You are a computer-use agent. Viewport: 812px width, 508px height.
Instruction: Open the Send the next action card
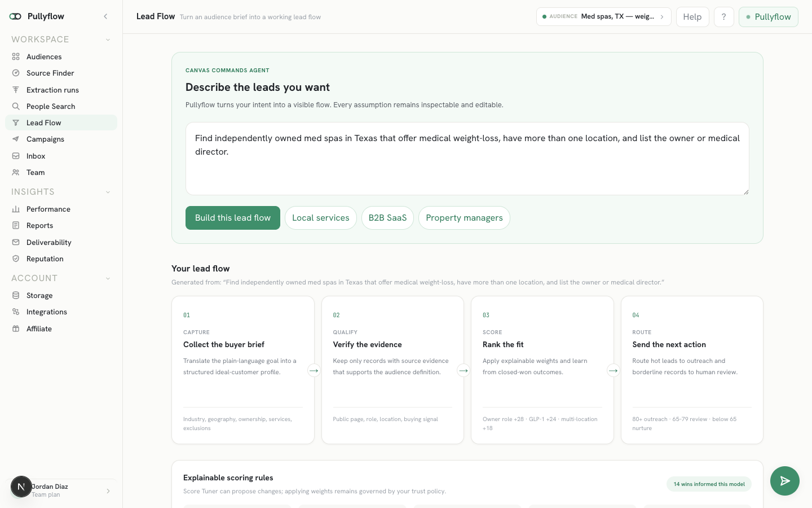point(692,370)
